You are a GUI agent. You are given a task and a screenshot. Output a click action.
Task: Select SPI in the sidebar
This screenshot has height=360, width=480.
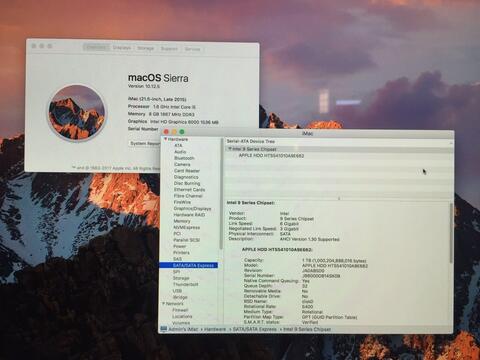[x=176, y=272]
